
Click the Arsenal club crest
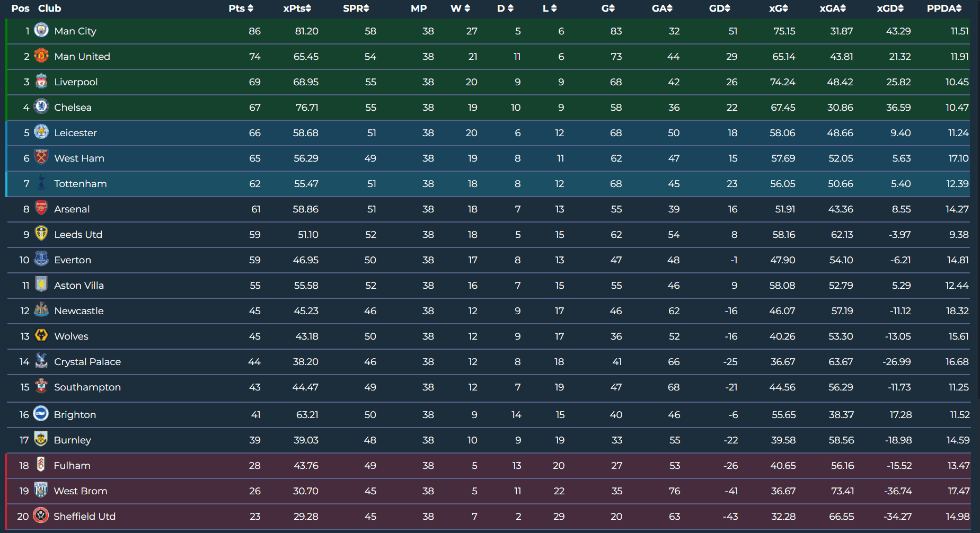click(x=41, y=208)
